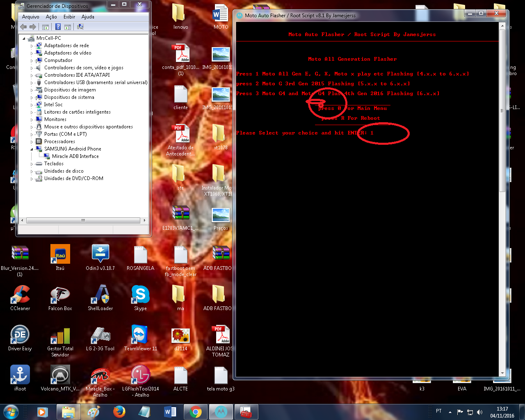525x420 pixels.
Task: Click the Help icon in Device Manager toolbar
Action: (x=58, y=27)
